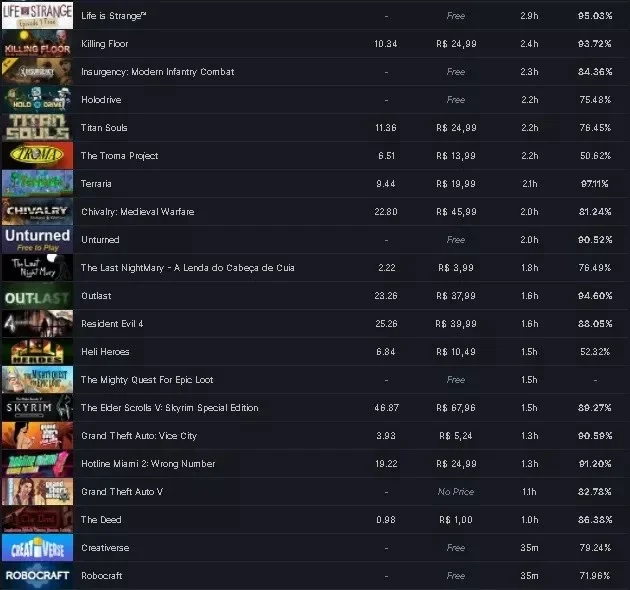Viewport: 630px width, 590px height.
Task: Select the R$ 3,99 Last NightMary price
Action: click(x=456, y=268)
